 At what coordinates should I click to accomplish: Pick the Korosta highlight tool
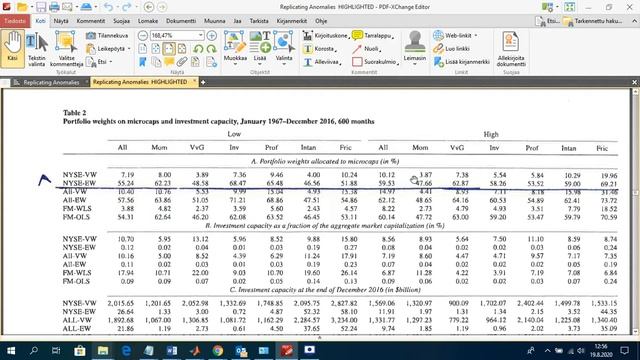click(320, 49)
